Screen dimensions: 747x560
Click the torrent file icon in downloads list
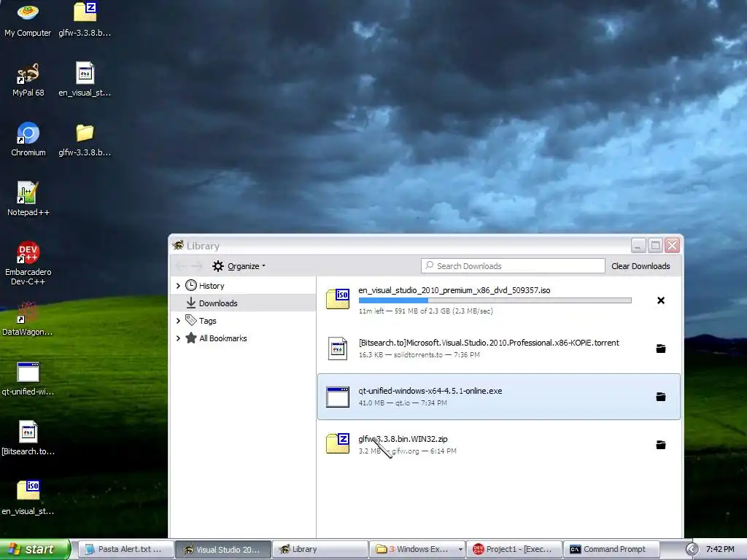click(338, 349)
